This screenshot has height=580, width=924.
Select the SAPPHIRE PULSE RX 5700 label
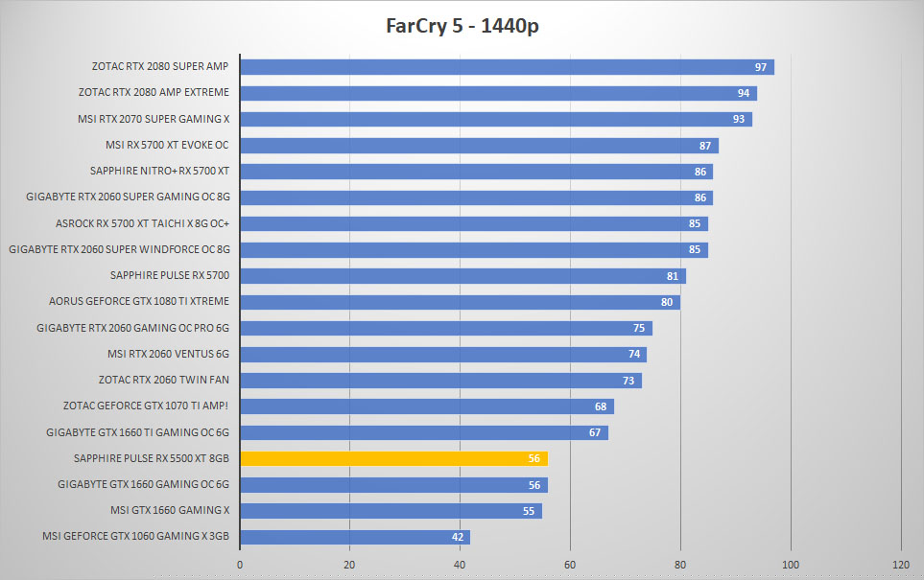click(x=170, y=275)
